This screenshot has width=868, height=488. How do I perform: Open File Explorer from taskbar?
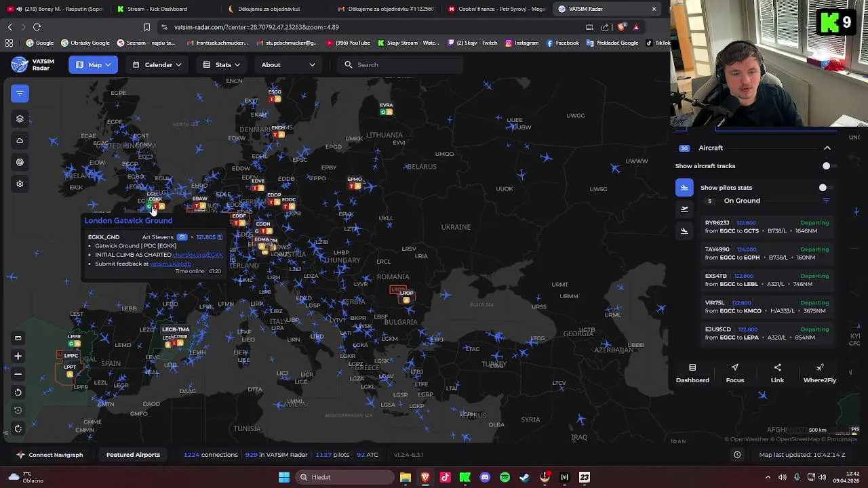coord(406,477)
